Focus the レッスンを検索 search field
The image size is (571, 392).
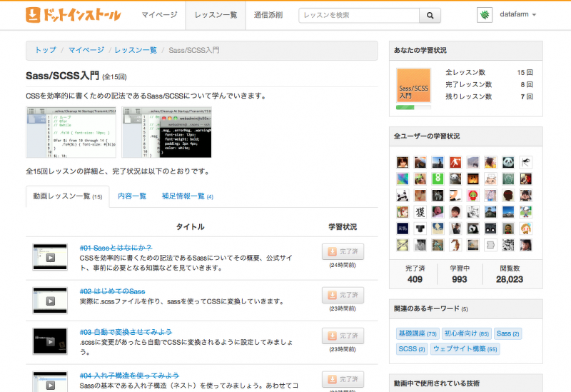coord(359,15)
